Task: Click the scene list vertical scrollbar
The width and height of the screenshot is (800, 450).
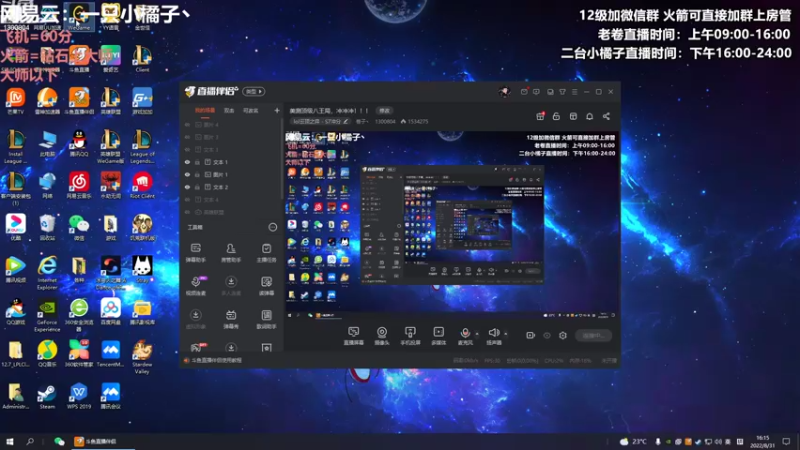Action: tap(282, 158)
